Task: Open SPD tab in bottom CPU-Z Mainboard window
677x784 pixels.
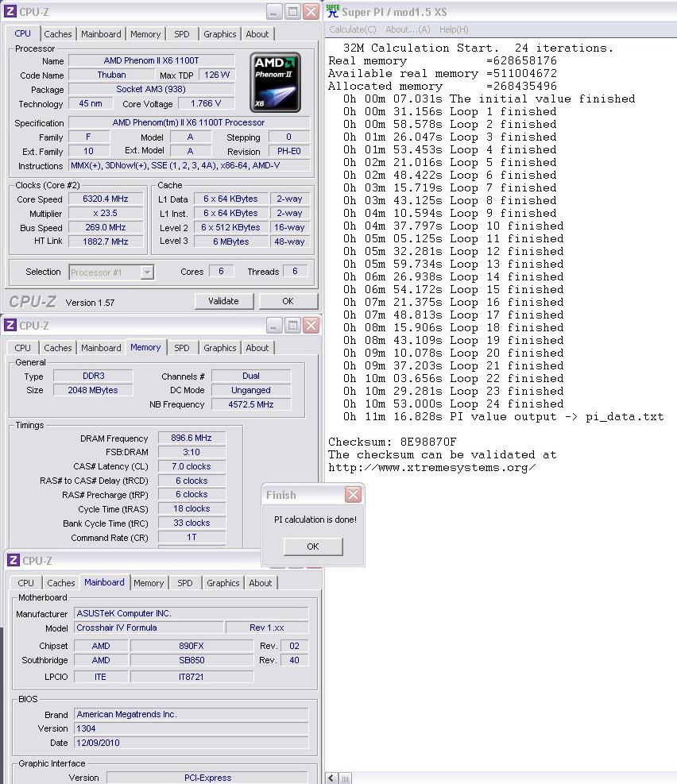Action: click(x=184, y=582)
